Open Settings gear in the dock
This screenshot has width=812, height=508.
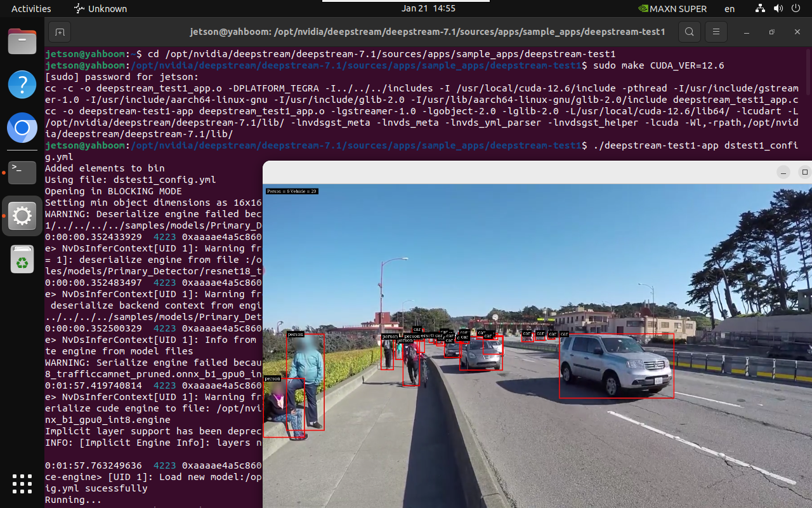pyautogui.click(x=22, y=217)
